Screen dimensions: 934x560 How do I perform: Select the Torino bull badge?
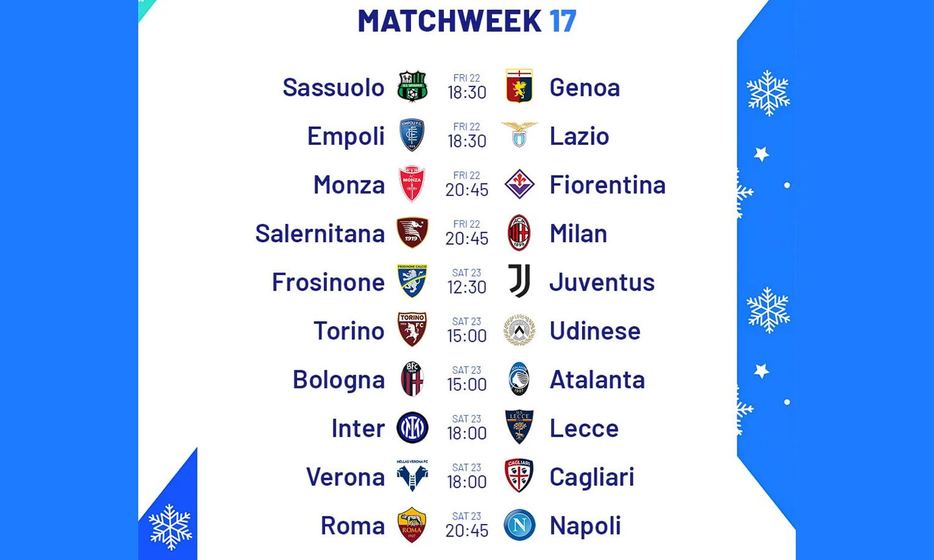pyautogui.click(x=412, y=330)
